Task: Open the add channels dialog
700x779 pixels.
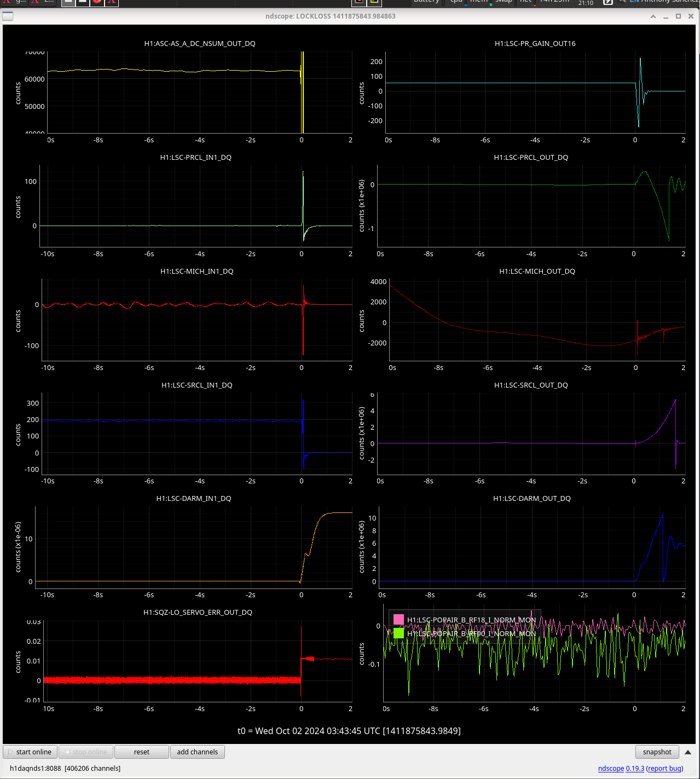Action: click(x=198, y=752)
